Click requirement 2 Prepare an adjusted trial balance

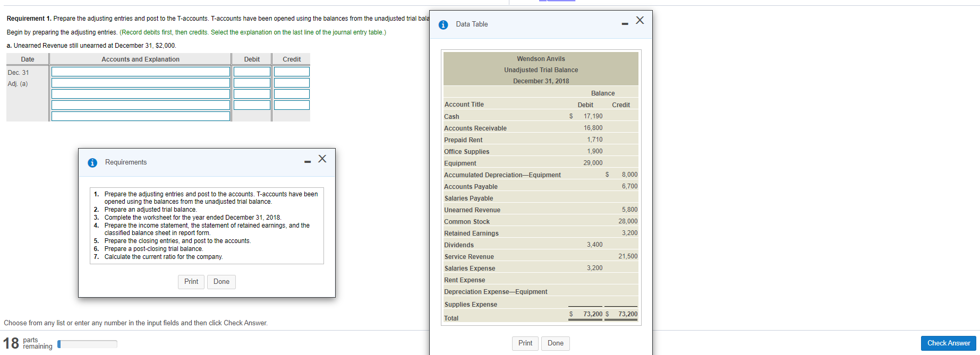tap(150, 210)
